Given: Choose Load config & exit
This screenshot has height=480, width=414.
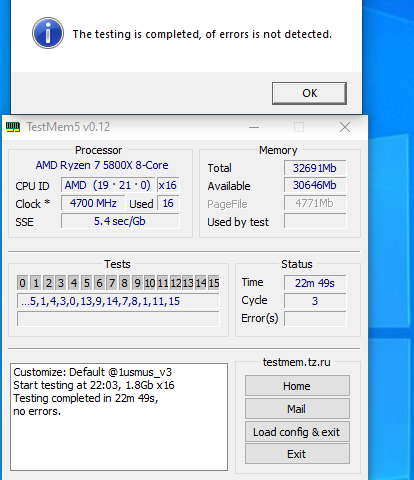Looking at the screenshot, I should [297, 432].
